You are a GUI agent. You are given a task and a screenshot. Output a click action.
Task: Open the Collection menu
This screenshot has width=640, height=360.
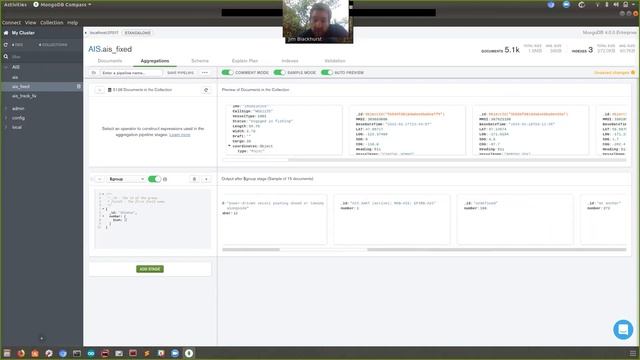(x=51, y=22)
